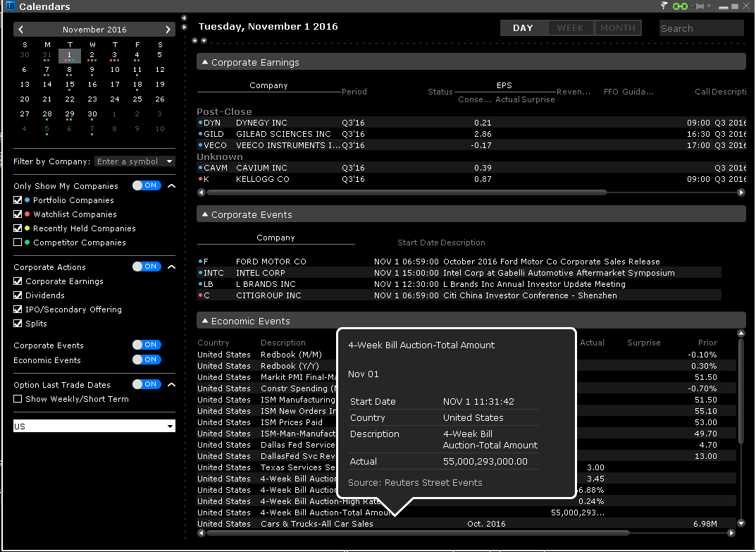Click the pushpin icon in the title bar
Viewport: 756px width, 552px height.
click(x=699, y=6)
